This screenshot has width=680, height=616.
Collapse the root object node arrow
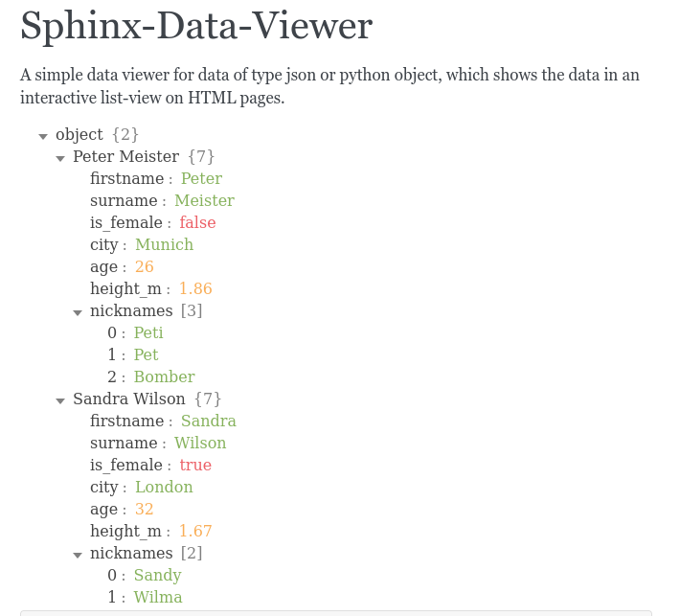[43, 137]
